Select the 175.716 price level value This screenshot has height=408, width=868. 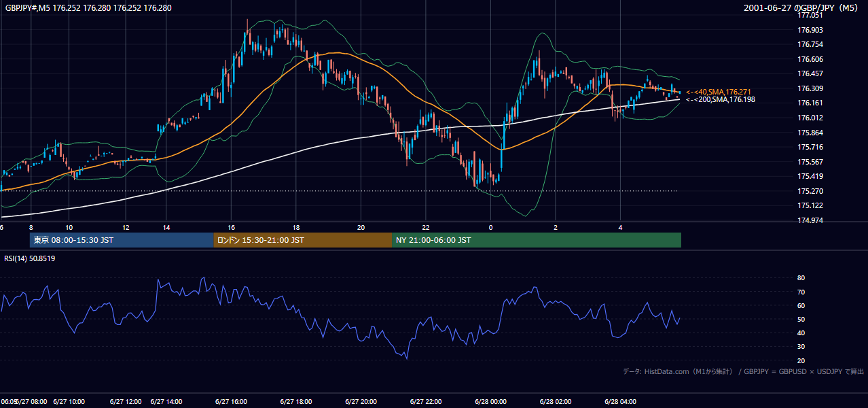click(x=810, y=147)
